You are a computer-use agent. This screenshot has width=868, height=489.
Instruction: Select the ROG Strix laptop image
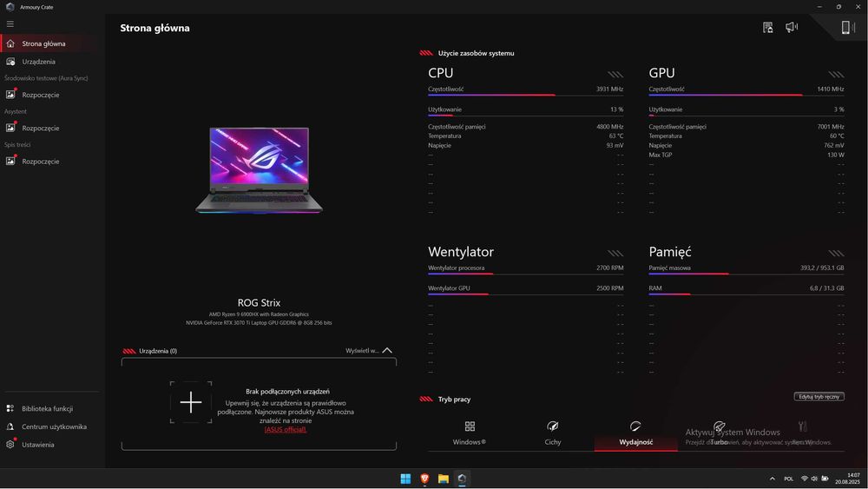259,170
